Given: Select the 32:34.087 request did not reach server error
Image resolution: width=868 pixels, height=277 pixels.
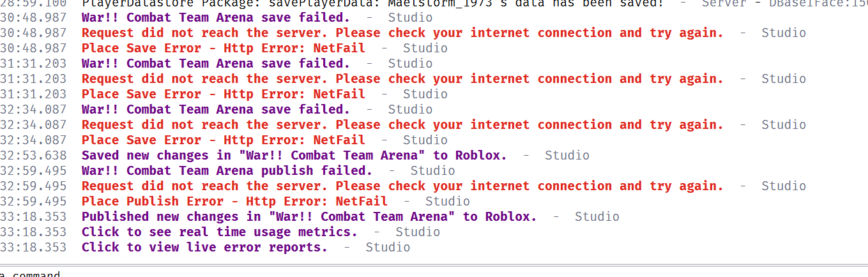Looking at the screenshot, I should (402, 124).
